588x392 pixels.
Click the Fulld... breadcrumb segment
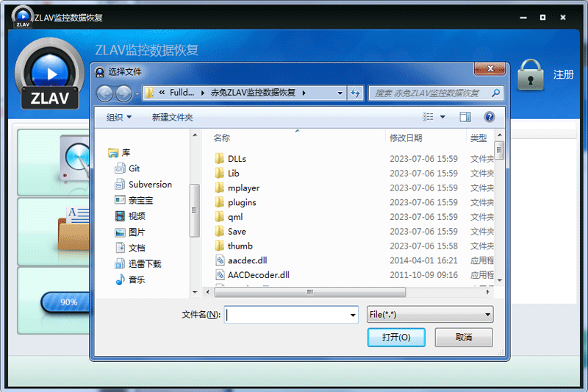point(182,93)
